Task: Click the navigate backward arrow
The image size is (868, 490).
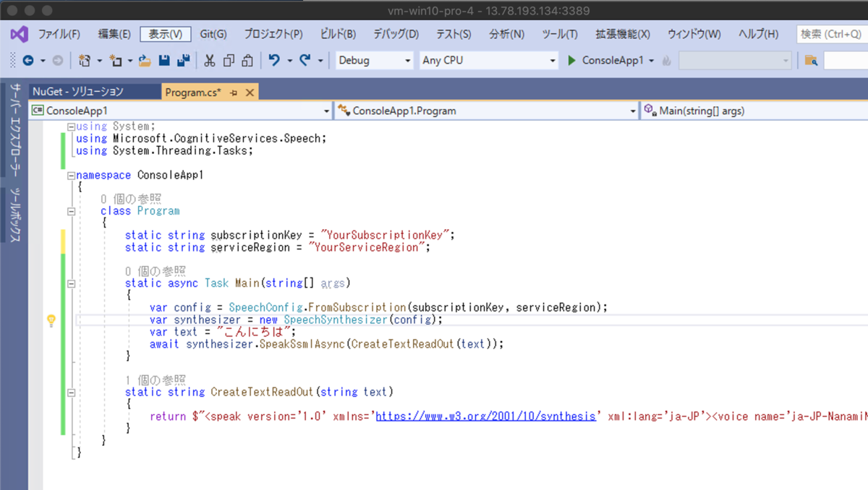Action: tap(27, 61)
